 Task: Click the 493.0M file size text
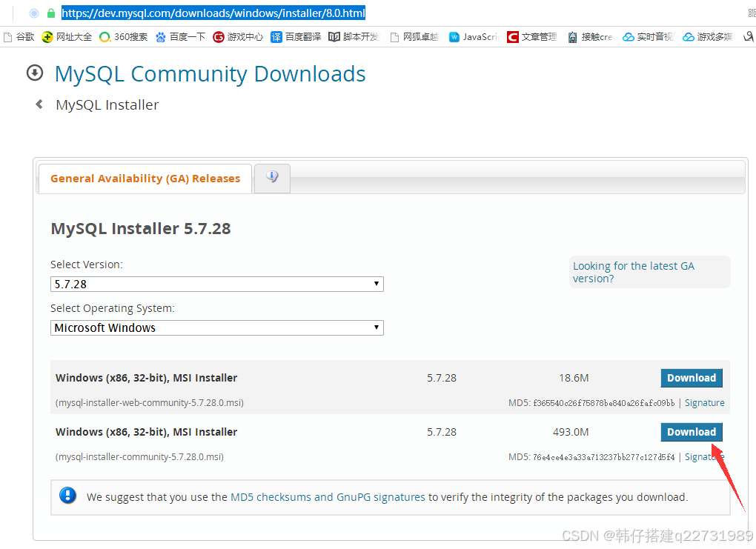pyautogui.click(x=571, y=433)
